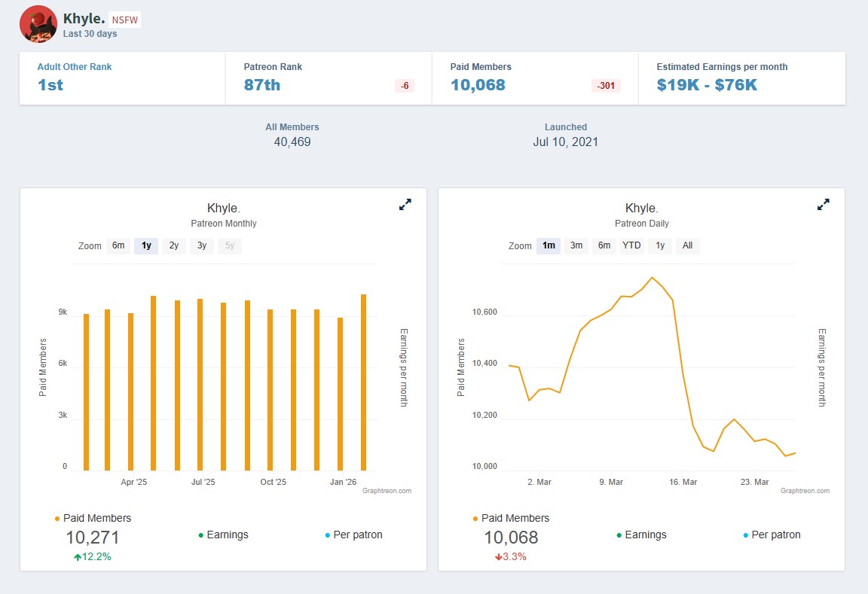Select the rightmost bar in monthly chart
This screenshot has width=868, height=594.
[364, 382]
